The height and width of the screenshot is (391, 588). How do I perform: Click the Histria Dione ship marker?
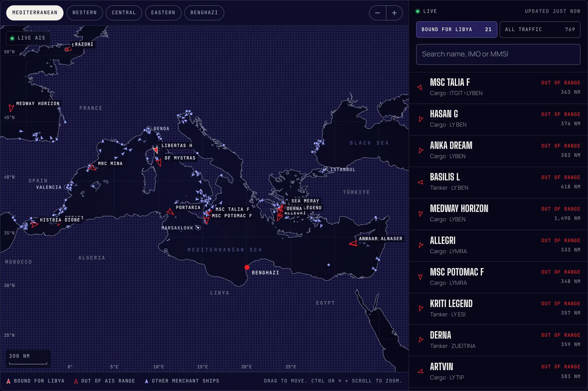coord(35,224)
